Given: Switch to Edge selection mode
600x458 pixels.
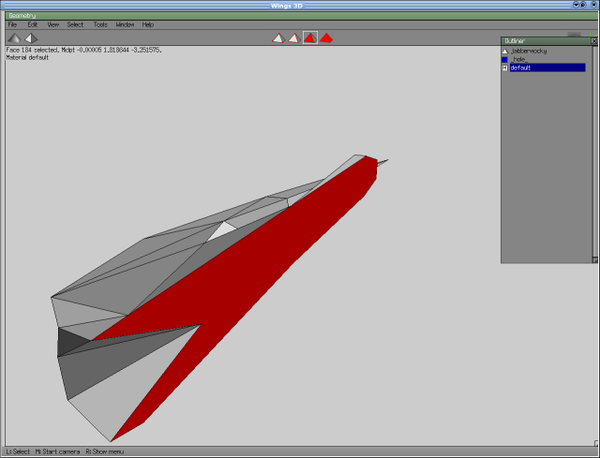Looking at the screenshot, I should click(x=293, y=38).
